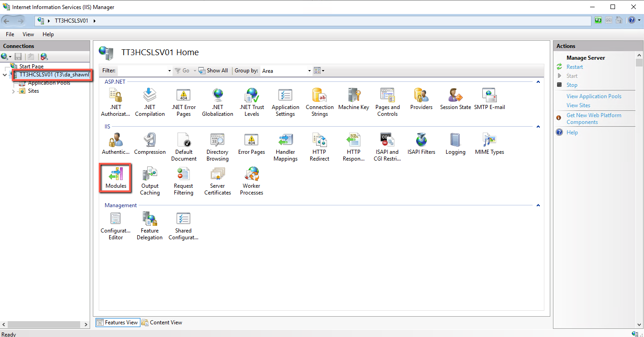Open the .NET Globalization feature

point(217,102)
